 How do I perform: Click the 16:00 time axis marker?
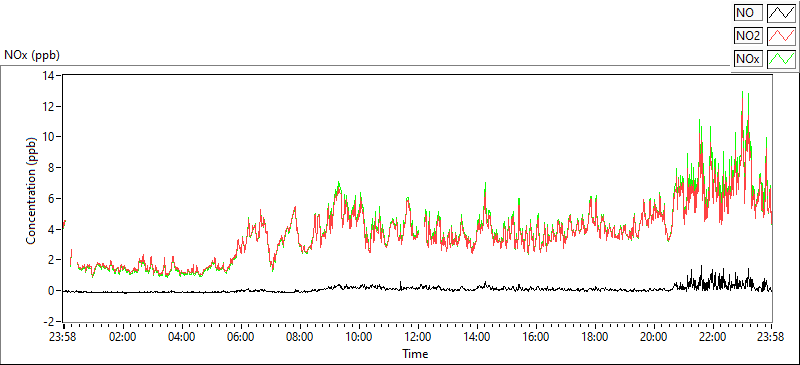[536, 337]
